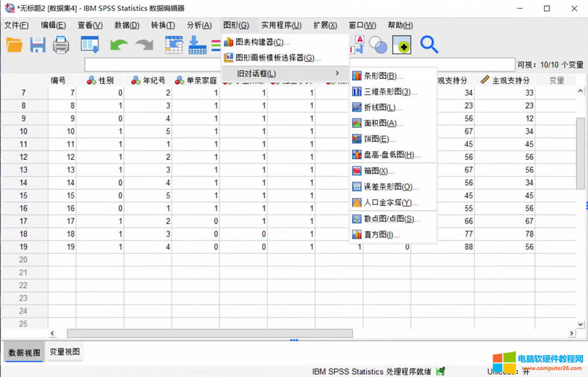588x377 pixels.
Task: Click the go to variable icon
Action: click(197, 45)
